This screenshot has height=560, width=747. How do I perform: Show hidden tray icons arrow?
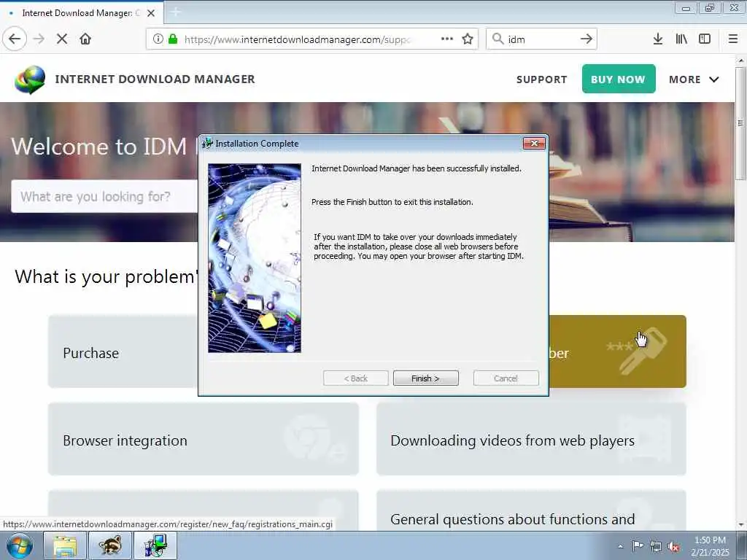pyautogui.click(x=620, y=547)
